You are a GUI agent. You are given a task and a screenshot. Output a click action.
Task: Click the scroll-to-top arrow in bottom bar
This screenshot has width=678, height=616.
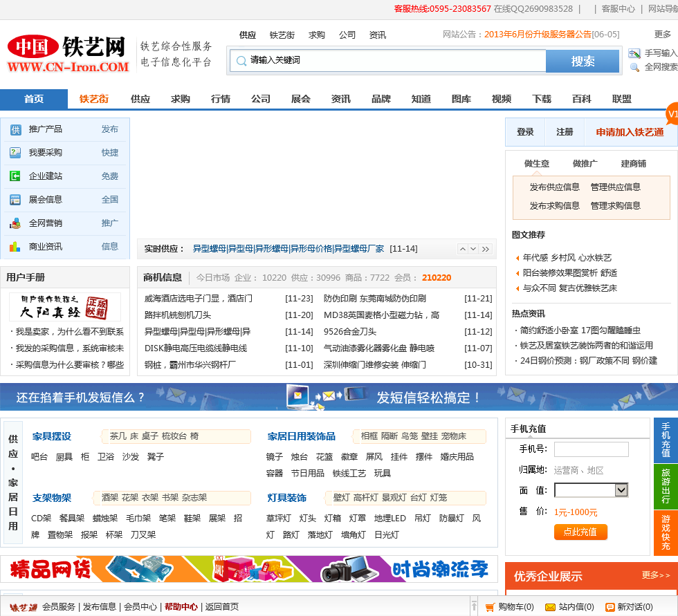pos(475,606)
